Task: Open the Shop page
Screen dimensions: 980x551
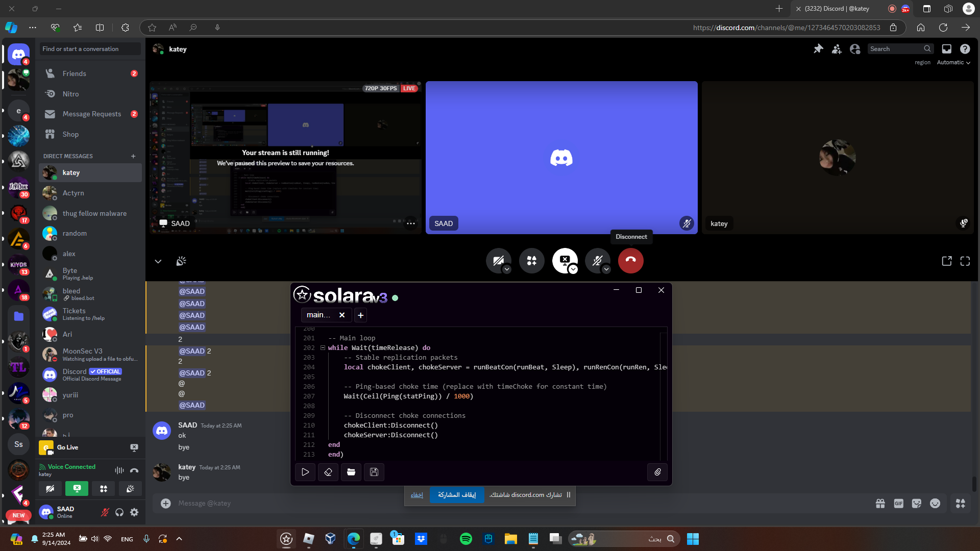Action: (90, 134)
